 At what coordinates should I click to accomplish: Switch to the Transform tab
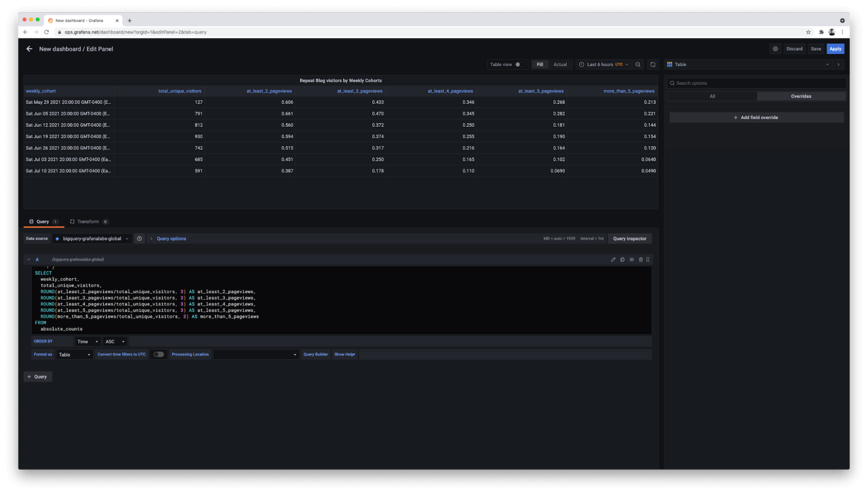tap(88, 222)
